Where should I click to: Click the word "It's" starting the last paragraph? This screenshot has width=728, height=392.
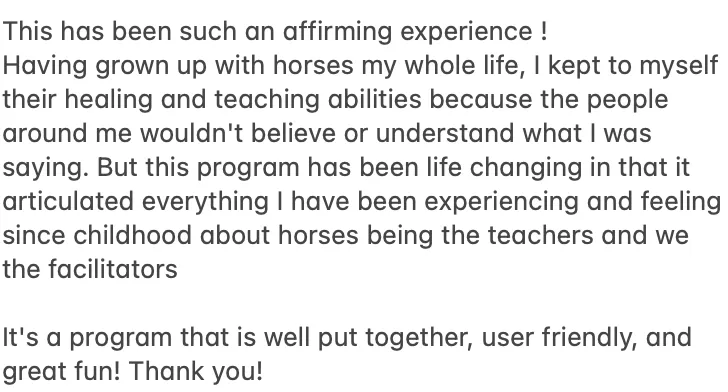pos(20,337)
